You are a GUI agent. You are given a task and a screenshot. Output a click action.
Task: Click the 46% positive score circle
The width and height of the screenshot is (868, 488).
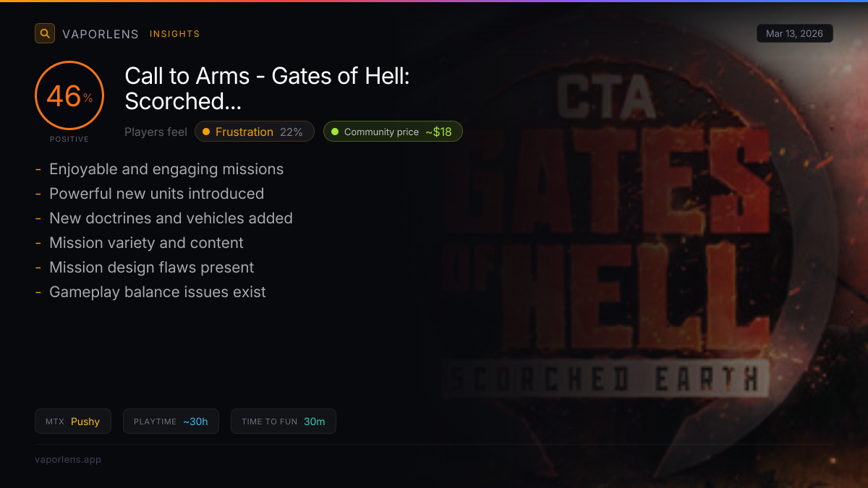pyautogui.click(x=69, y=95)
